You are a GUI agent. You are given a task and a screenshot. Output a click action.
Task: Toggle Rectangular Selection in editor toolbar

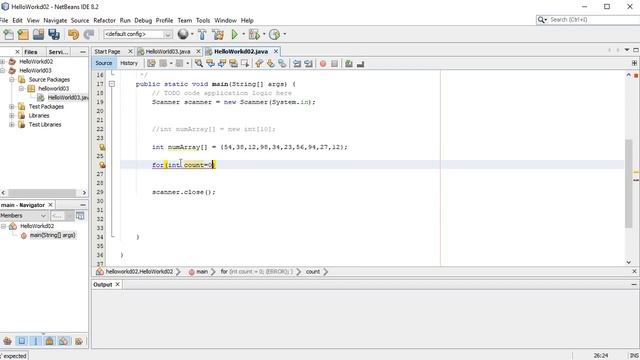[x=245, y=63]
